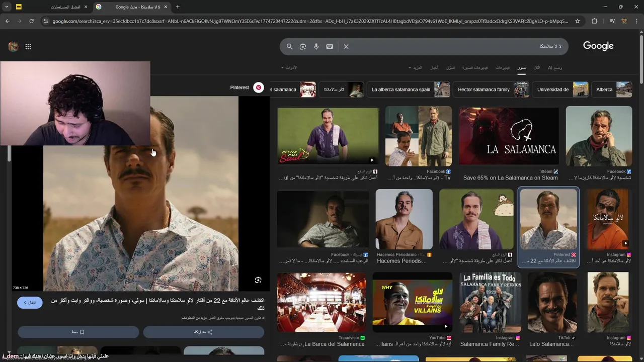This screenshot has width=644, height=362.
Task: Click the Pinterest logo icon in preview
Action: click(259, 87)
